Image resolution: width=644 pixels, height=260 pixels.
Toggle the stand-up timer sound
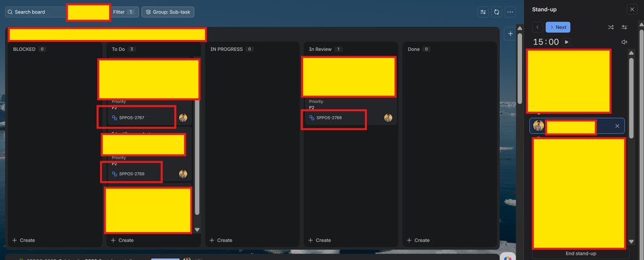pyautogui.click(x=624, y=42)
